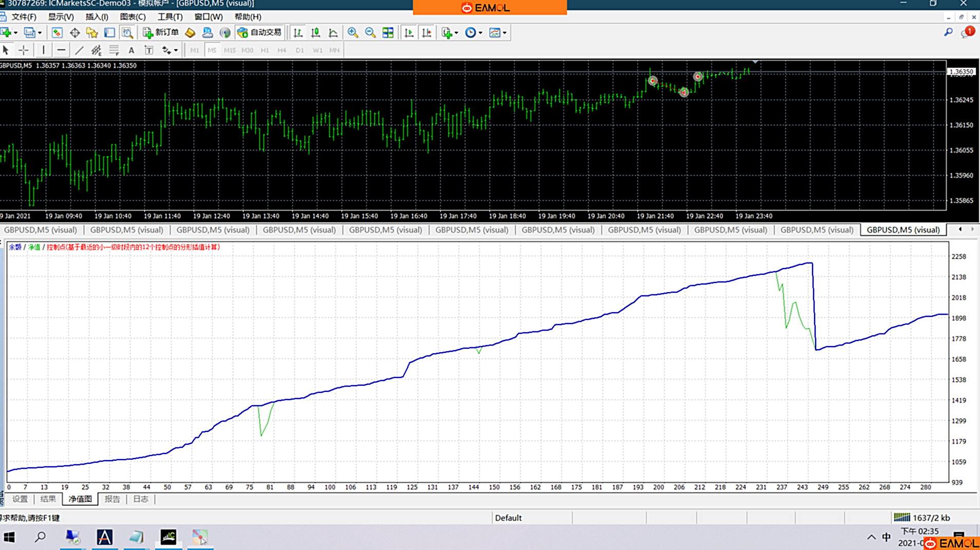Viewport: 980px width, 550px height.
Task: Open the search magnifier icon
Action: pyautogui.click(x=948, y=32)
